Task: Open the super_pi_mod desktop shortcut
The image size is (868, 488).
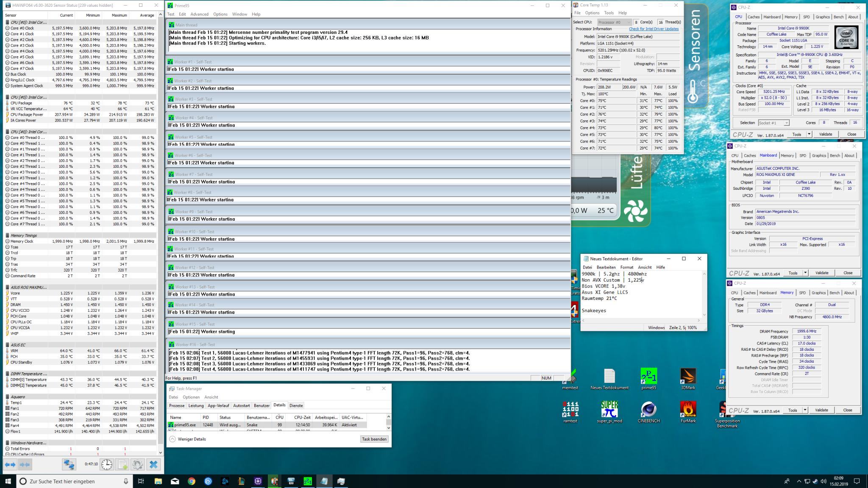Action: (x=609, y=412)
